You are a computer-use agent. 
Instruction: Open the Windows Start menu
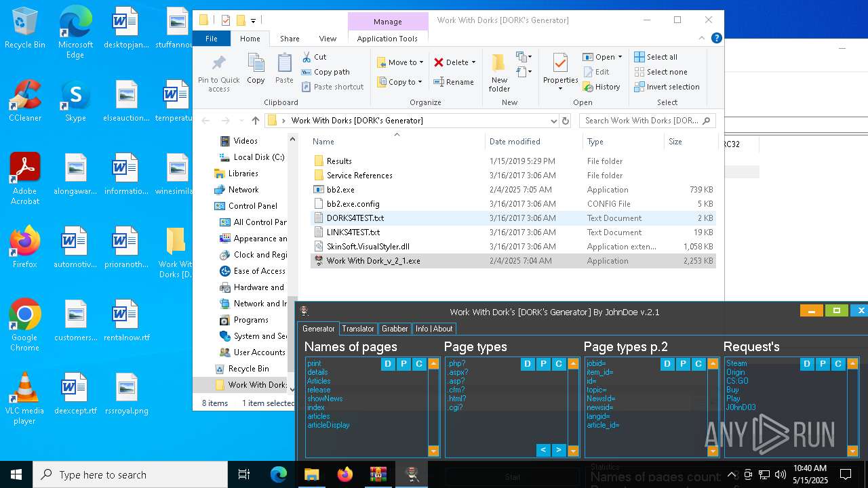(x=16, y=474)
